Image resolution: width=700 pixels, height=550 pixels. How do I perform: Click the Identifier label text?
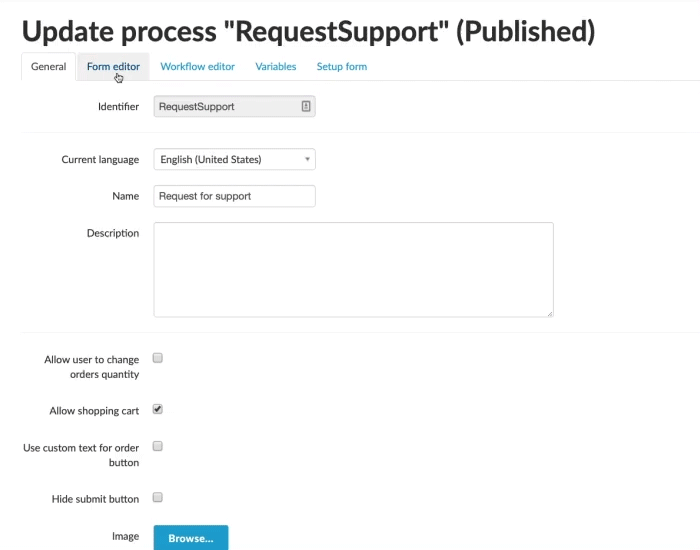pos(118,106)
